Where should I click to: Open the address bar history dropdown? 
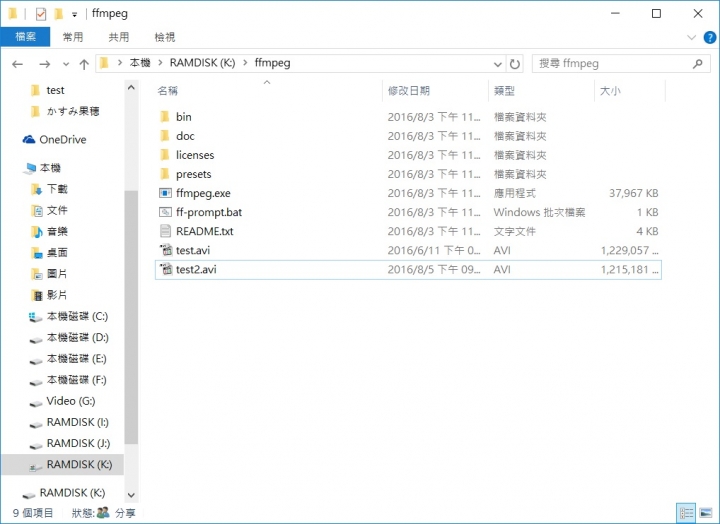point(497,64)
